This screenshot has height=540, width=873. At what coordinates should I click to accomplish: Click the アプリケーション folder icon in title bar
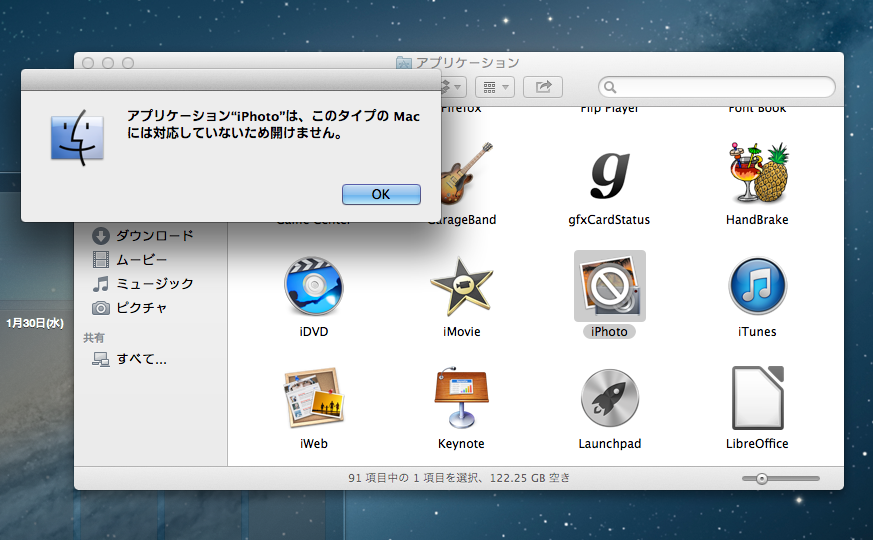click(404, 62)
